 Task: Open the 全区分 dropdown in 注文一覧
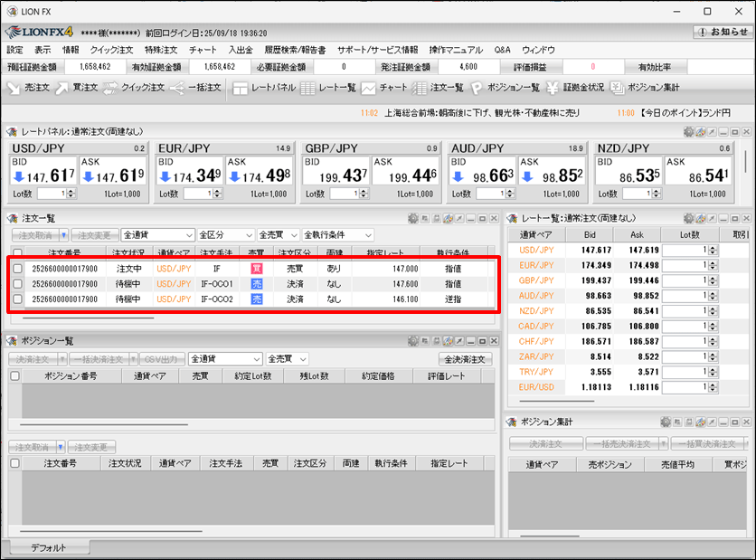pos(224,235)
